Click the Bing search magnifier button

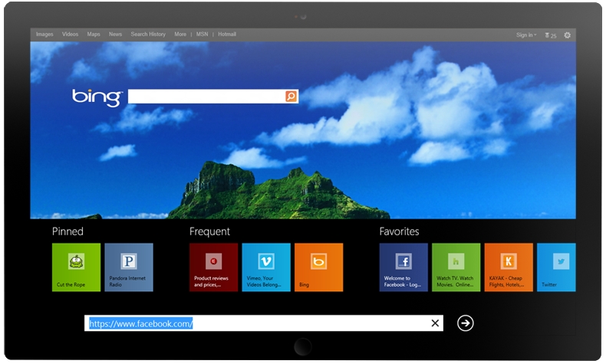coord(291,96)
